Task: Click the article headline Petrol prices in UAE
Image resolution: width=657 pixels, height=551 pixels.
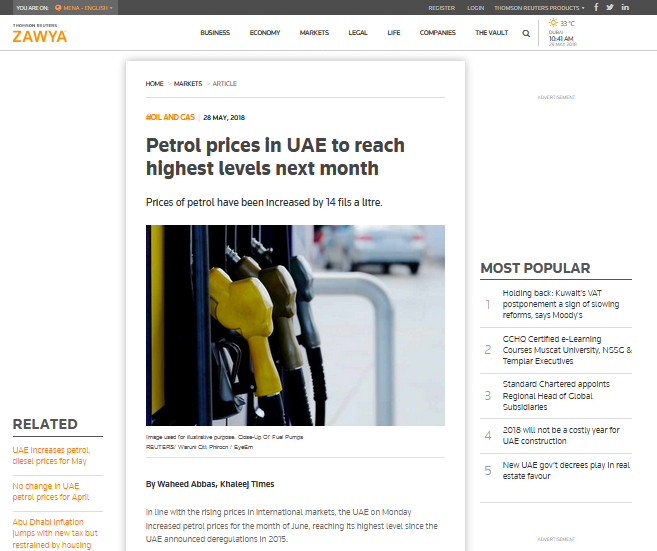Action: [x=275, y=157]
